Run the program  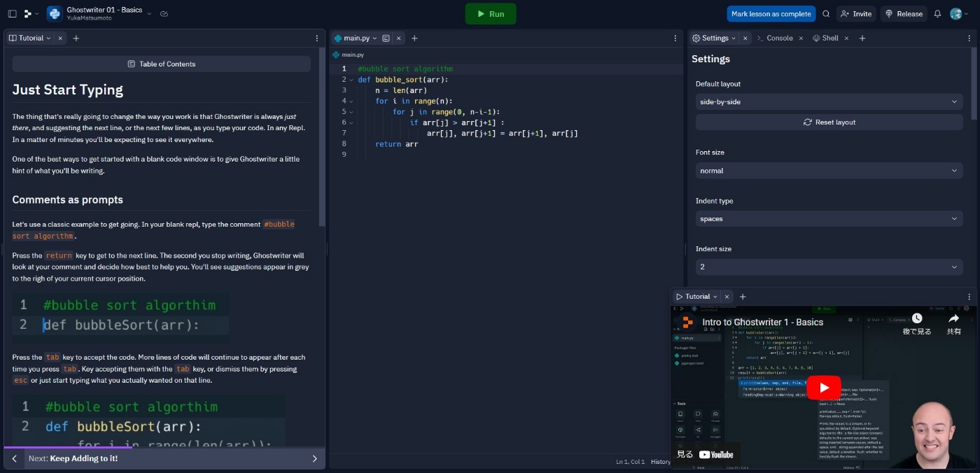tap(491, 13)
